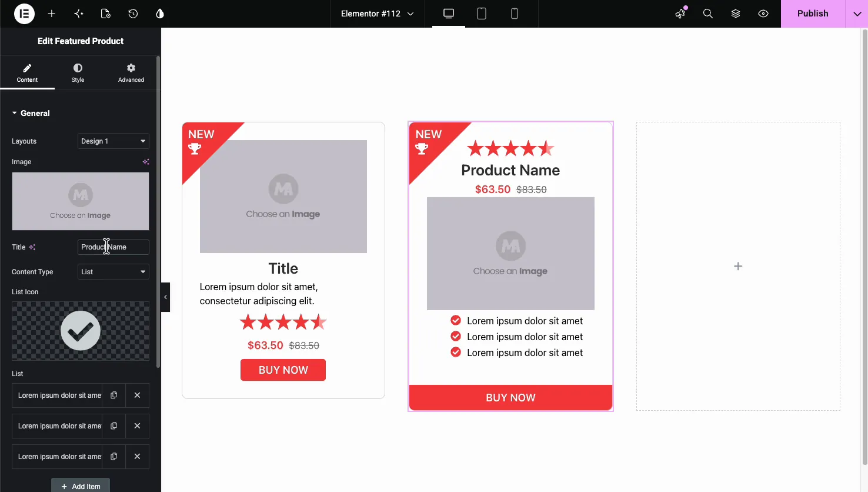The height and width of the screenshot is (492, 868).
Task: Choose an image in the panel thumbnail
Action: (x=81, y=201)
